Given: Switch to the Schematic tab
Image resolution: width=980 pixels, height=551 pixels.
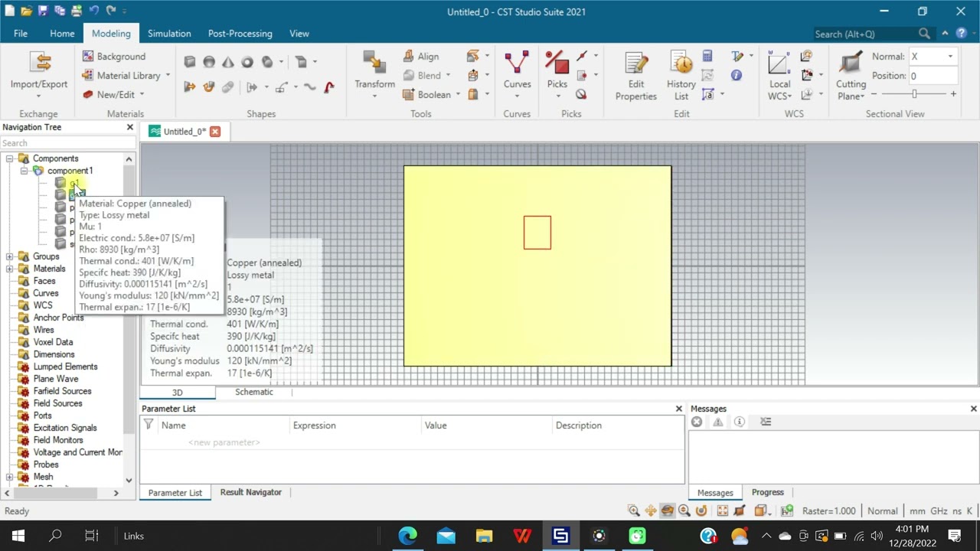Looking at the screenshot, I should click(x=254, y=392).
